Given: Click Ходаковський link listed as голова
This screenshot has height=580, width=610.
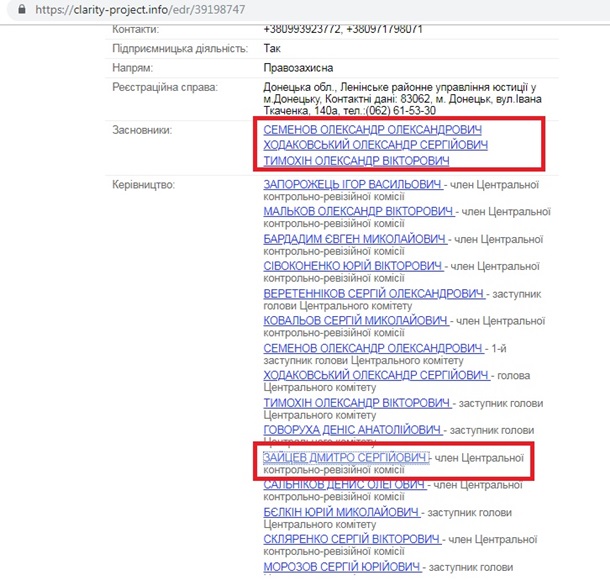Looking at the screenshot, I should (376, 375).
